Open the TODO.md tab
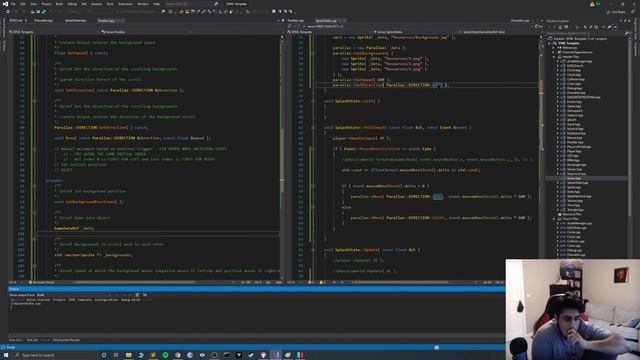The height and width of the screenshot is (360, 640). point(16,20)
